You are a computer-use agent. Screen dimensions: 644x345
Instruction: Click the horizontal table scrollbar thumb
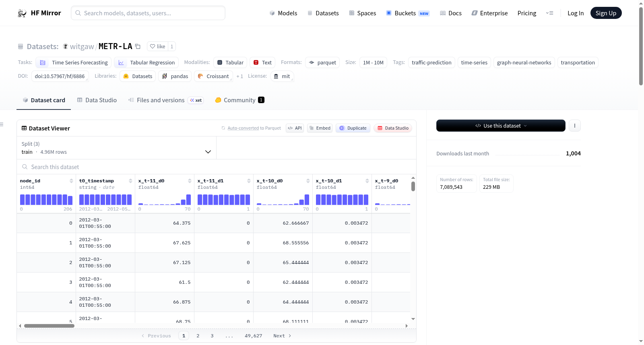click(49, 326)
